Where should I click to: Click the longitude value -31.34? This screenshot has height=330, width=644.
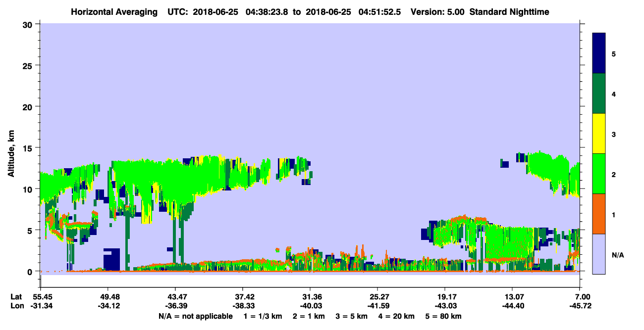(41, 306)
